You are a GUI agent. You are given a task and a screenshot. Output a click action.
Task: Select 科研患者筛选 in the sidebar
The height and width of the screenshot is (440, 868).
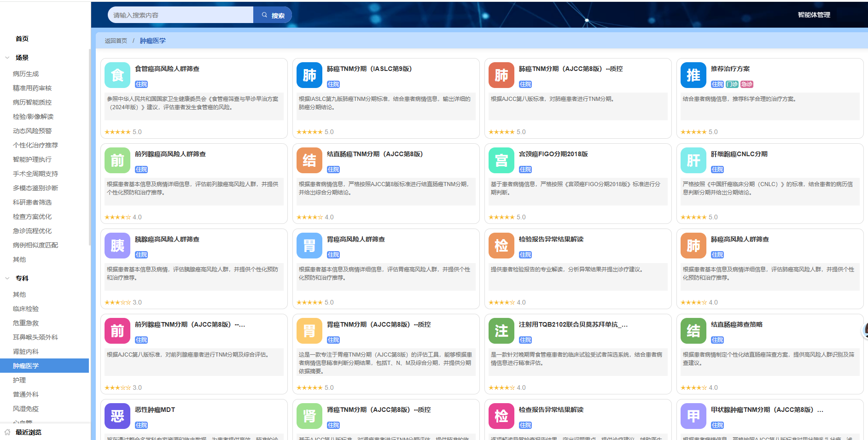point(32,202)
